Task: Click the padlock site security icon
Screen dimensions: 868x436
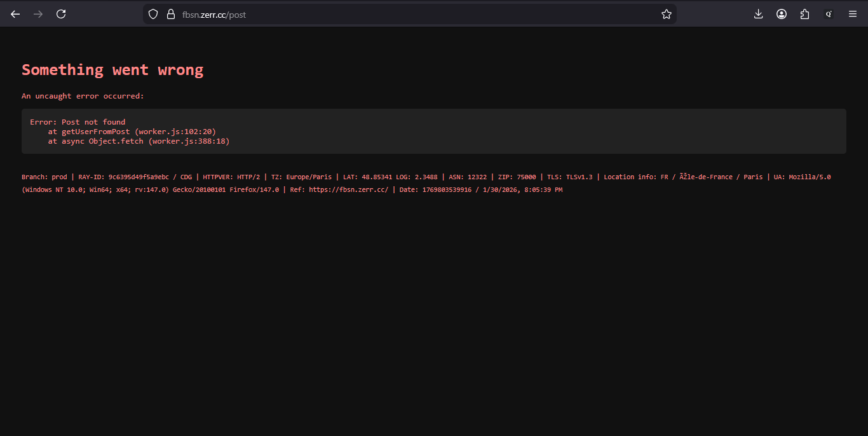Action: point(170,14)
